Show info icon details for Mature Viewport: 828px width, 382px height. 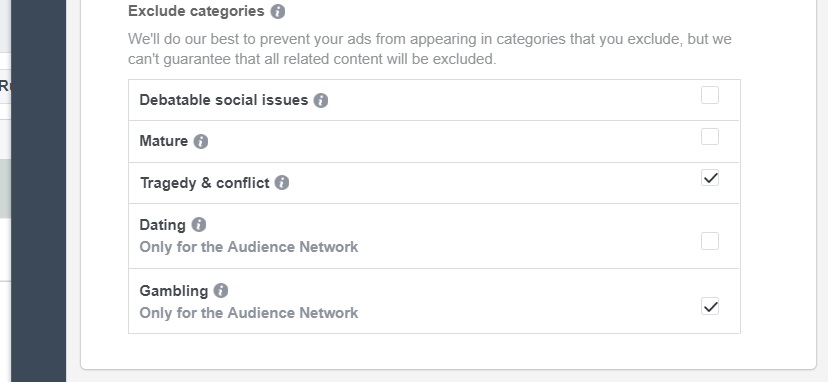[201, 142]
